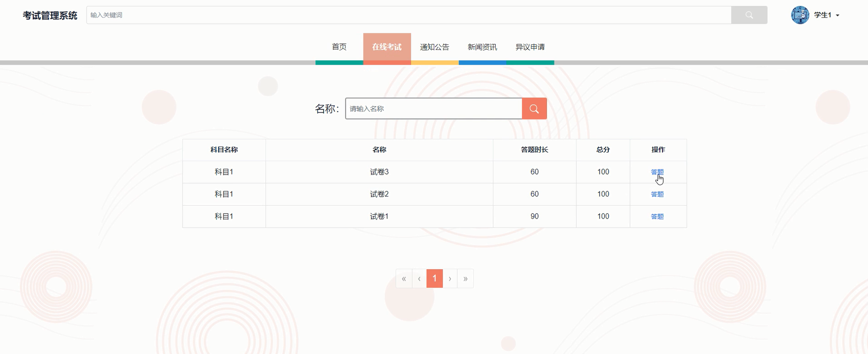
Task: Expand the 学生1 user dropdown
Action: 827,15
